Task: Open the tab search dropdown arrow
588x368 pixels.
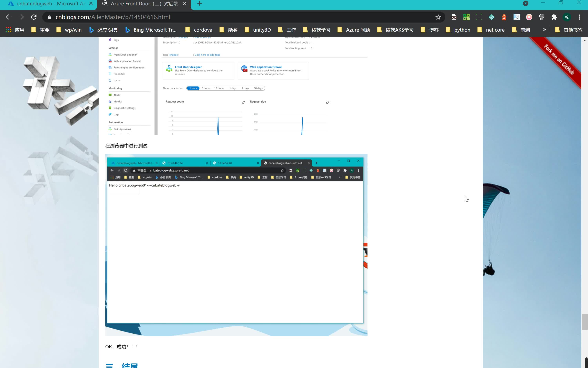Action: 525,3
